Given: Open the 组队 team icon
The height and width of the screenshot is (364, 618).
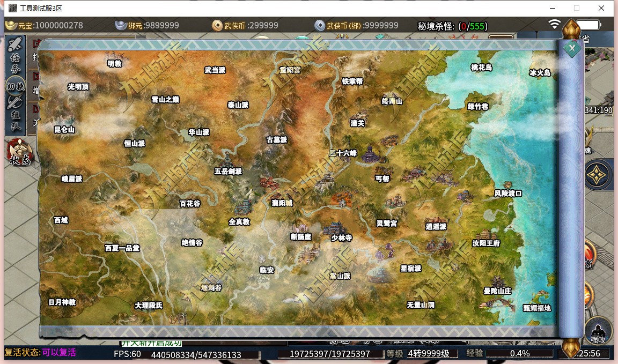Looking at the screenshot, I should (x=16, y=114).
